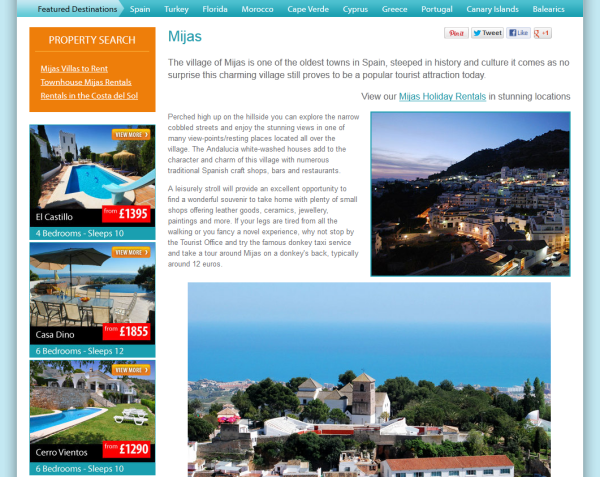Open Rentals in the Costa del Sol link
Screen dimensions: 600x477
89,96
